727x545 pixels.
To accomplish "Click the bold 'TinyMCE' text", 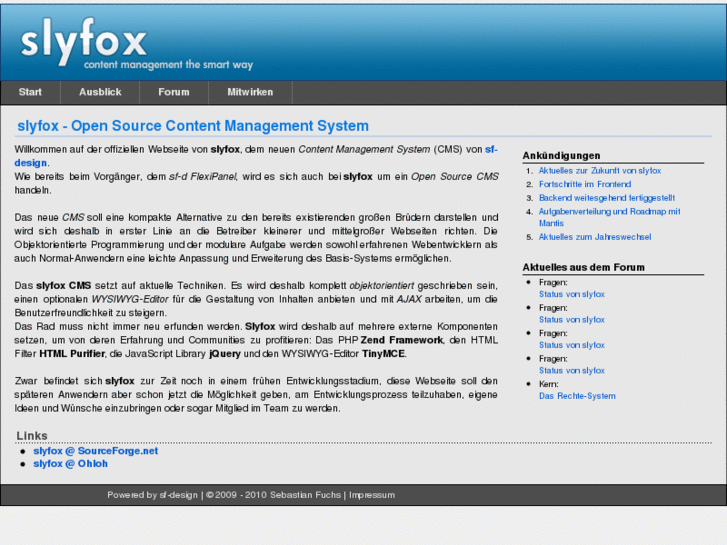I will coord(383,354).
